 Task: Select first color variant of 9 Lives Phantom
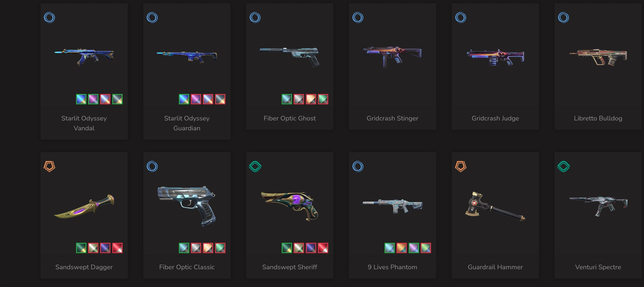point(390,248)
